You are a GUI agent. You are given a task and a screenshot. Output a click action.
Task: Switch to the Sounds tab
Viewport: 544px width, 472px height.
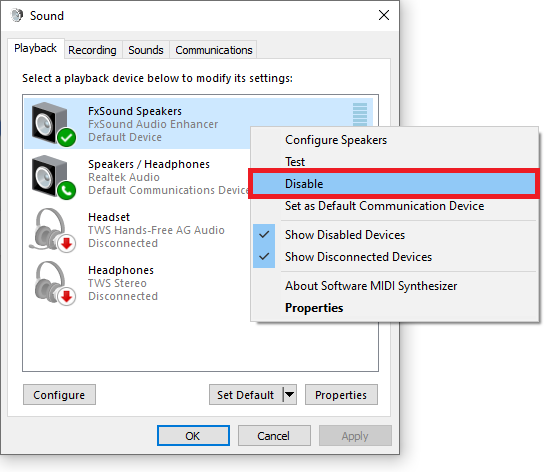coord(146,50)
